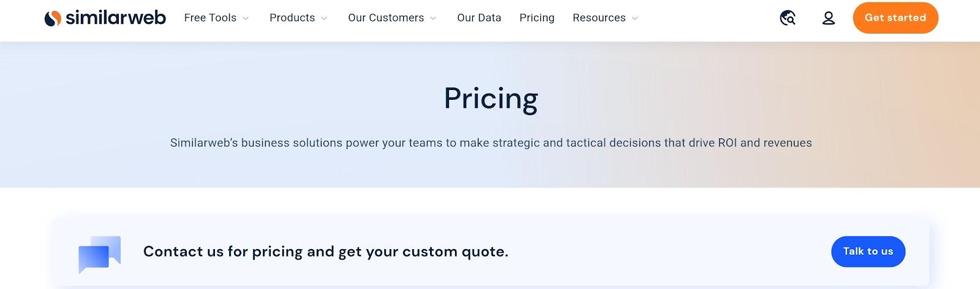Open the Products menu

click(x=292, y=18)
